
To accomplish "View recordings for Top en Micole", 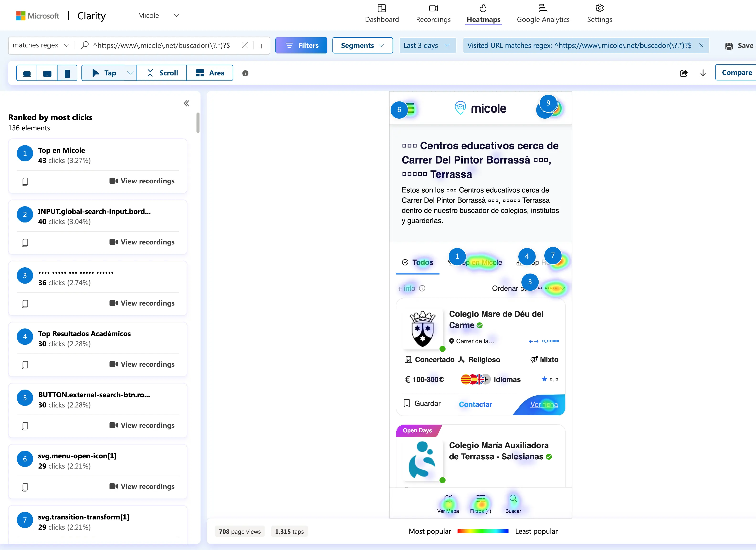I will point(142,181).
